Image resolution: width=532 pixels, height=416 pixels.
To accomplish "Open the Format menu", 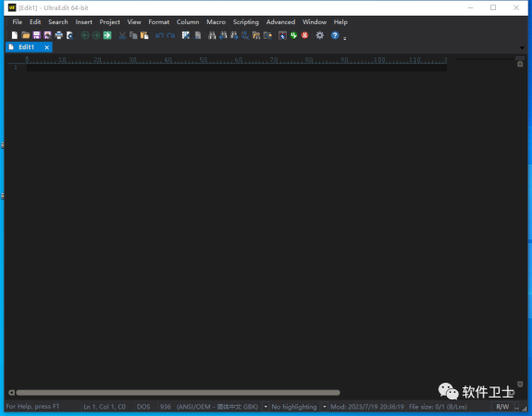I will pyautogui.click(x=159, y=22).
